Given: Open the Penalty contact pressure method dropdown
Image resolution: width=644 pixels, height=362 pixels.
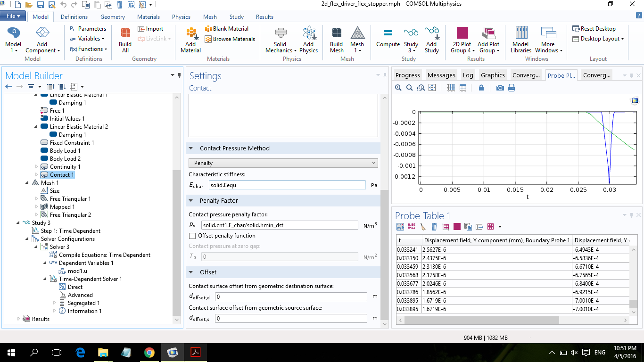Looking at the screenshot, I should (283, 163).
